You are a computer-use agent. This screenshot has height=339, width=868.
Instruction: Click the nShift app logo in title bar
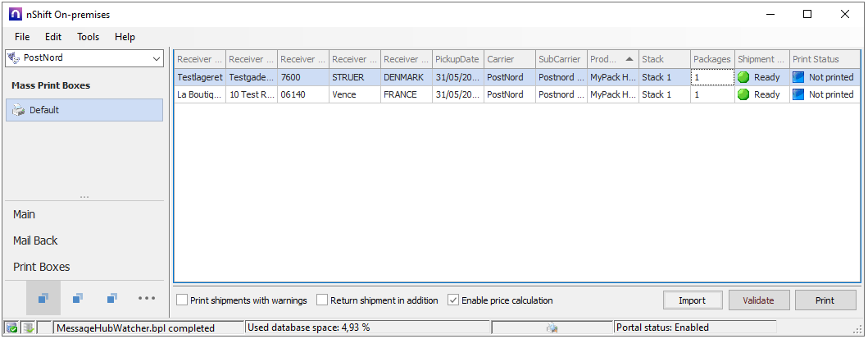pos(15,14)
